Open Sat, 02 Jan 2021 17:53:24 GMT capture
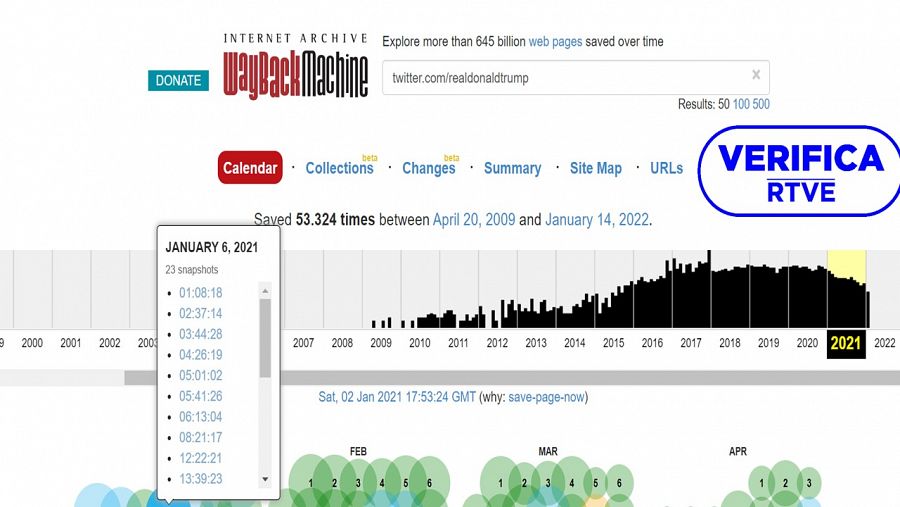The width and height of the screenshot is (900, 507). point(397,397)
